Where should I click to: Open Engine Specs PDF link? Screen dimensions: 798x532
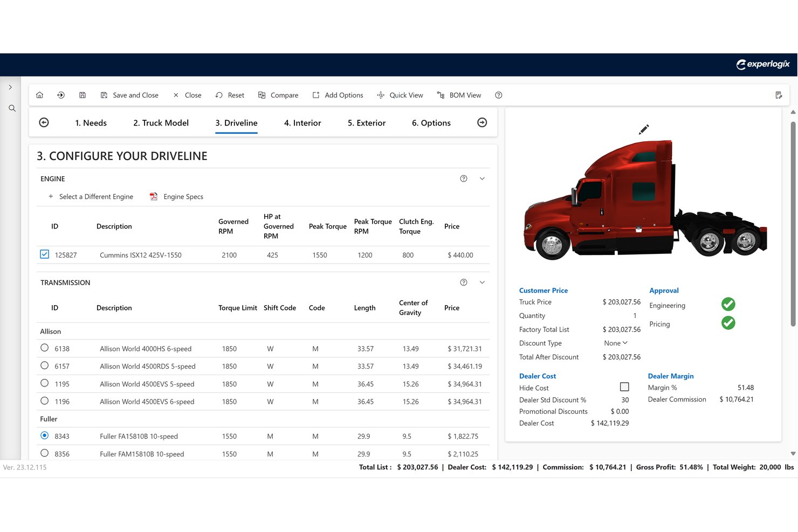(177, 197)
